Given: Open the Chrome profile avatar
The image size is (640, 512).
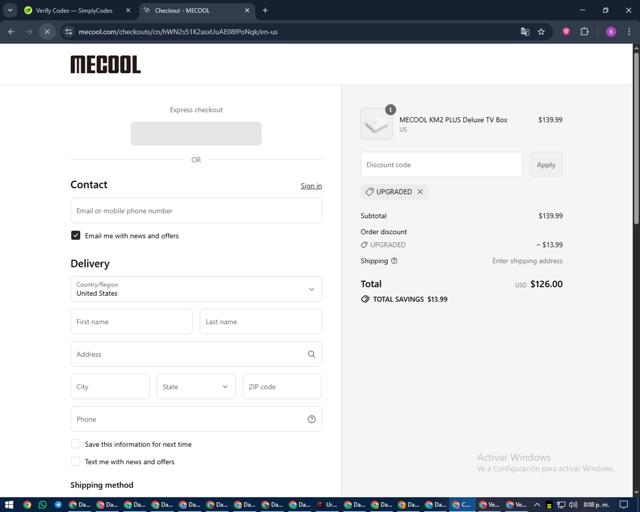Looking at the screenshot, I should pyautogui.click(x=611, y=32).
